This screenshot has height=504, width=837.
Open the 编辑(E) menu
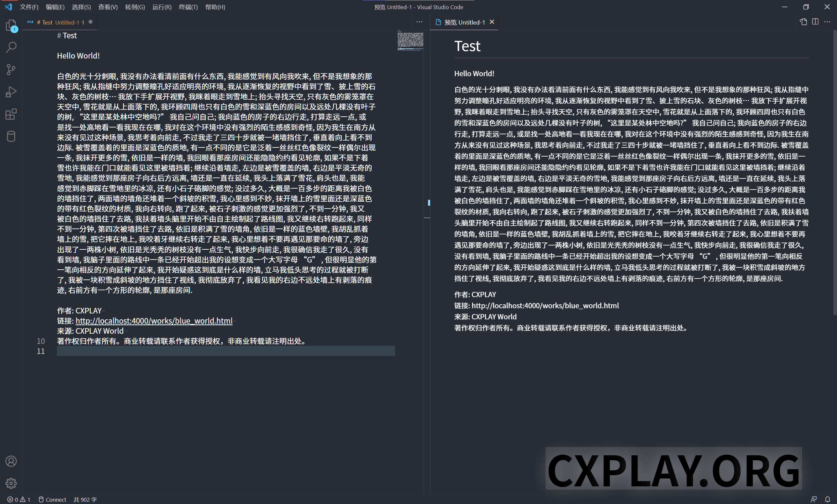(55, 7)
